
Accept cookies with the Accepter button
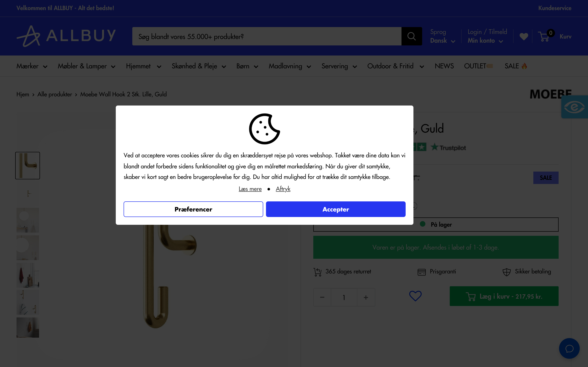[336, 209]
